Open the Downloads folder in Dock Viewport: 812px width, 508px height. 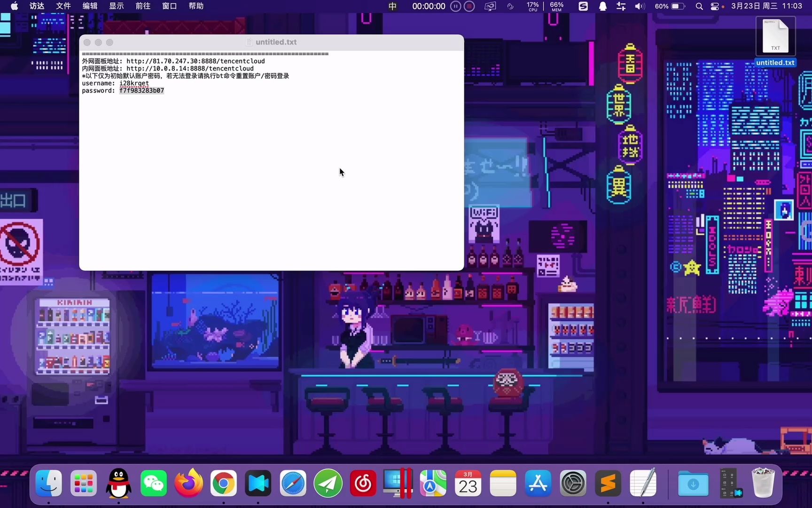click(x=693, y=483)
